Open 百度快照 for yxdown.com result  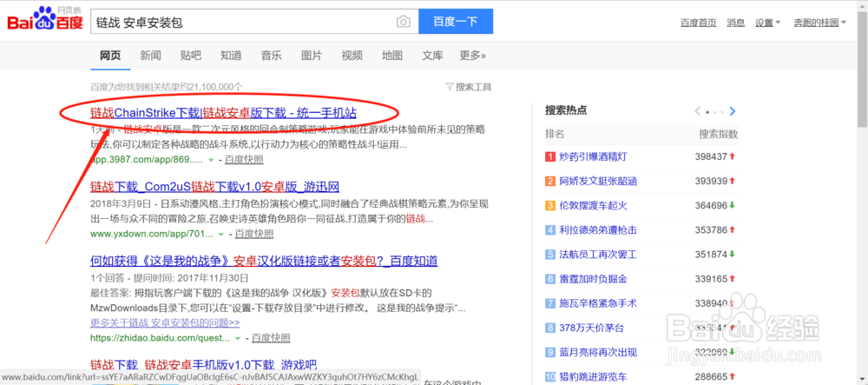click(x=254, y=235)
